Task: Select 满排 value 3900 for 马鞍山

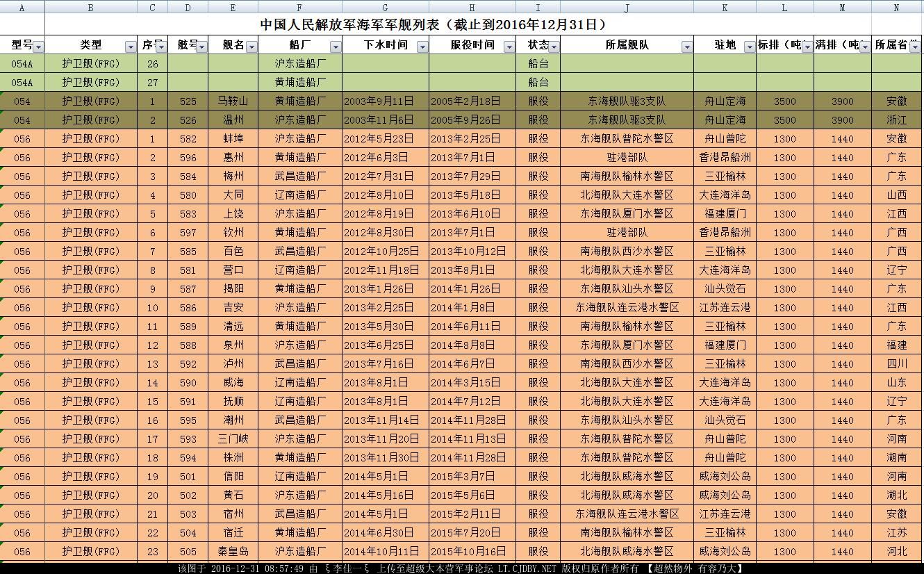Action: click(843, 101)
